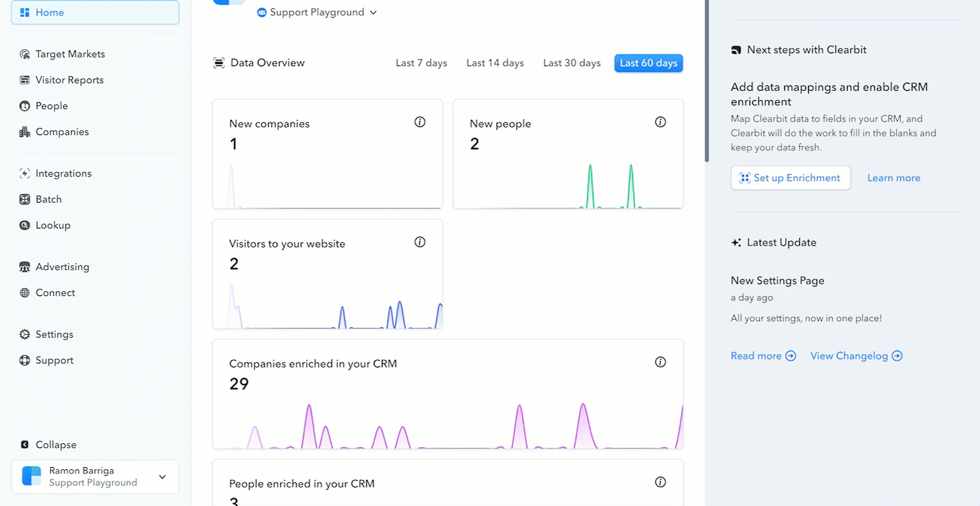This screenshot has width=980, height=506.
Task: Show info for Visitors to your website
Action: (420, 242)
